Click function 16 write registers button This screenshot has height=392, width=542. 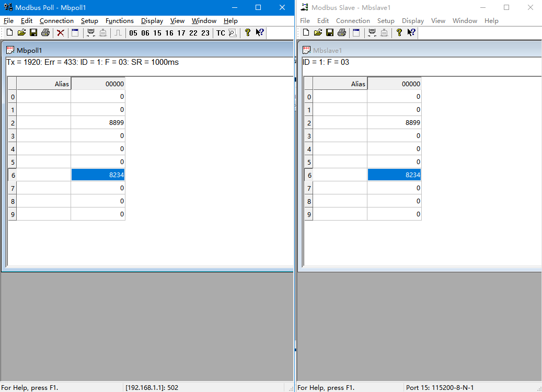[x=169, y=33]
